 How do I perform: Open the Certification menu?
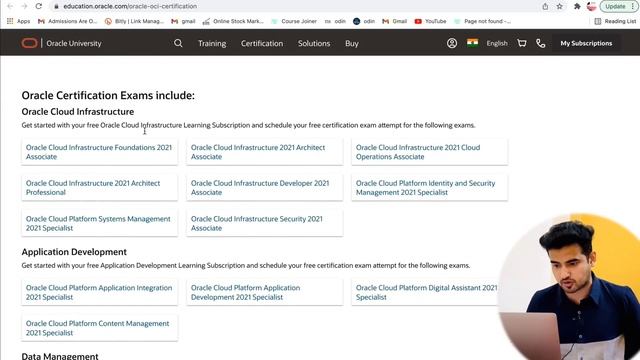(x=262, y=43)
